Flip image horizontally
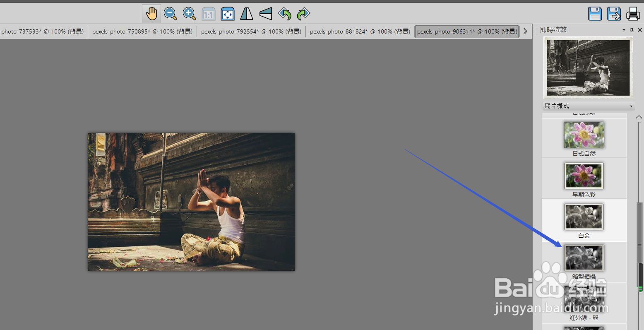Screen dimensions: 644x330 [x=247, y=14]
